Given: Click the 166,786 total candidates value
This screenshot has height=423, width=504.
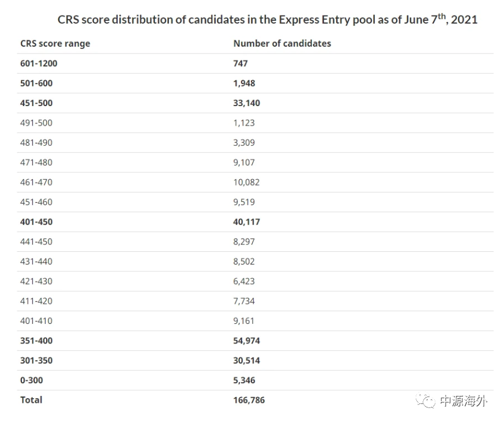Looking at the screenshot, I should tap(249, 400).
